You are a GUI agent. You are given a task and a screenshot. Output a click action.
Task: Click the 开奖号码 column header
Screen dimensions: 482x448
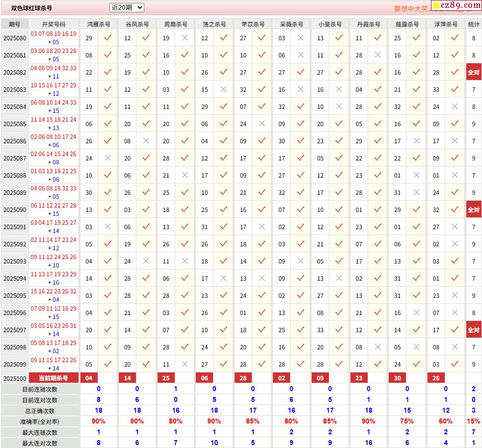click(x=54, y=24)
